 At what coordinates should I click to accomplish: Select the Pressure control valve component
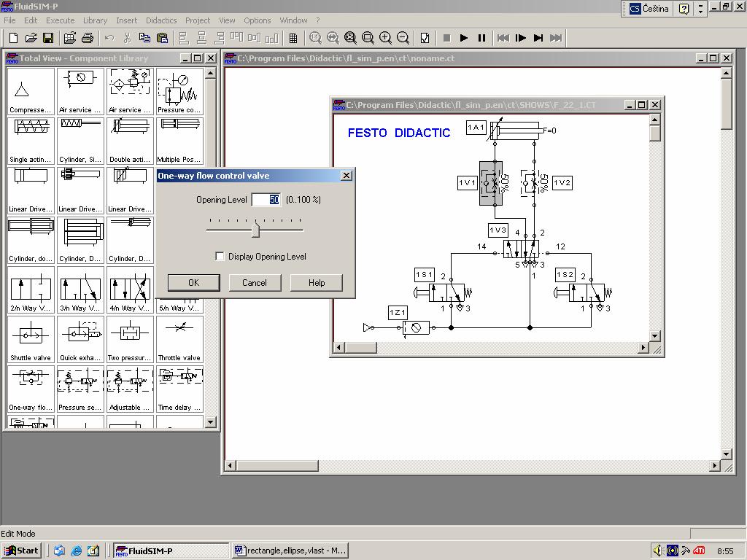[x=179, y=91]
